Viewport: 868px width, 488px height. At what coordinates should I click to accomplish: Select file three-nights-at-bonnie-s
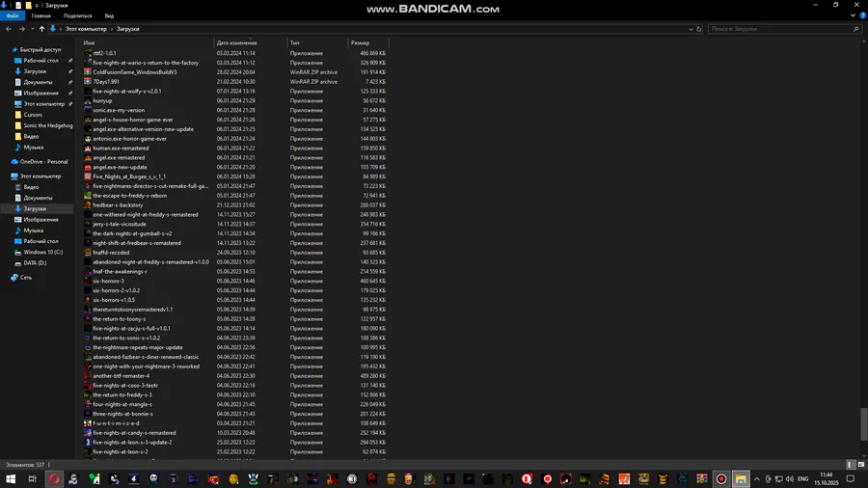[x=122, y=414]
